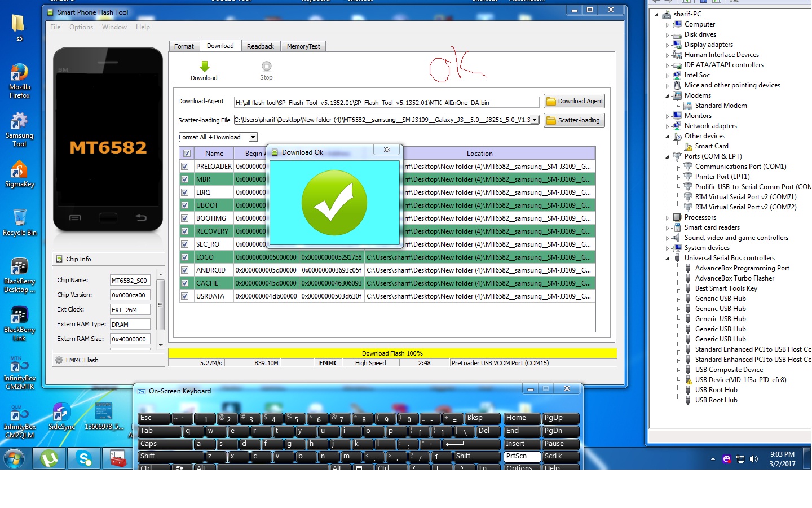Click the Download-Agent path field

[386, 102]
